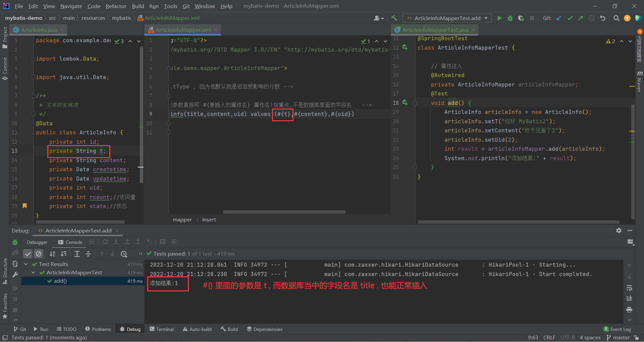644x342 pixels.
Task: Click run gutter icon beside add() method
Action: tap(405, 102)
